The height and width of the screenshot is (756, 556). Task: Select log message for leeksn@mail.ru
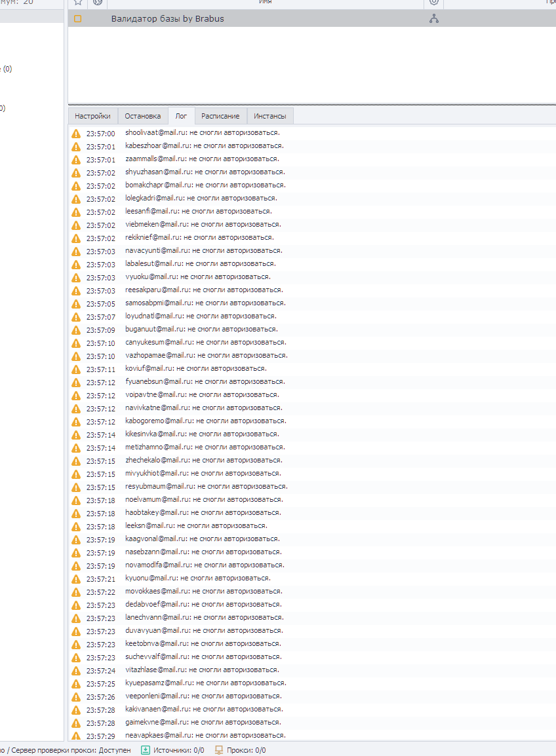click(x=196, y=525)
